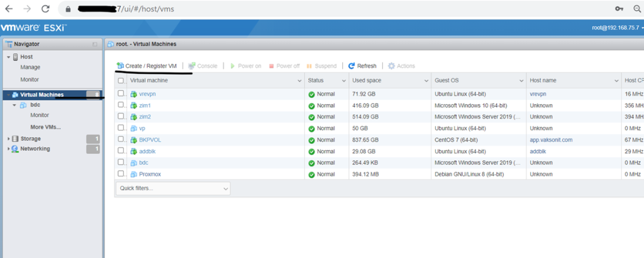Collapse the Navigator panel using its header icon
Image resolution: width=644 pixels, height=258 pixels.
click(x=94, y=44)
